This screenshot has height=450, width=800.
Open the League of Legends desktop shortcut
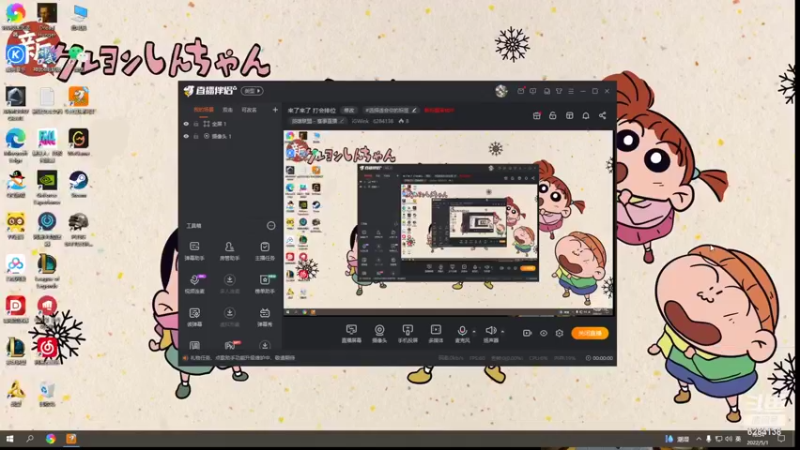[x=47, y=271]
